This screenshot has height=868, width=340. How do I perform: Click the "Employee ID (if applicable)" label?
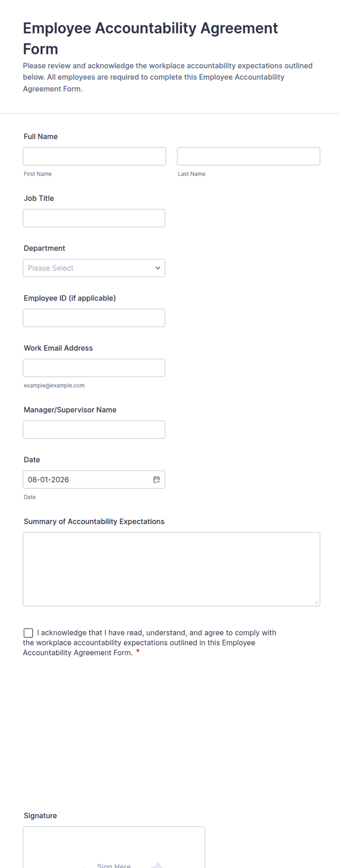70,298
